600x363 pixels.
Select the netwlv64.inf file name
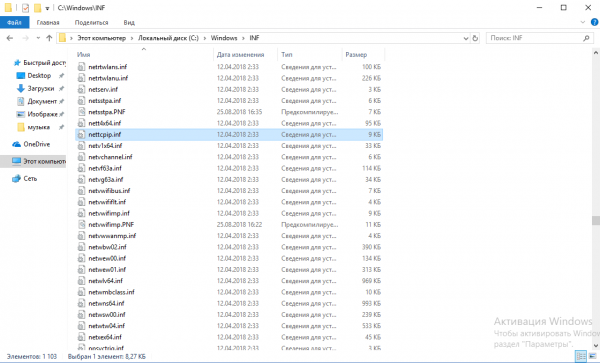(x=106, y=281)
